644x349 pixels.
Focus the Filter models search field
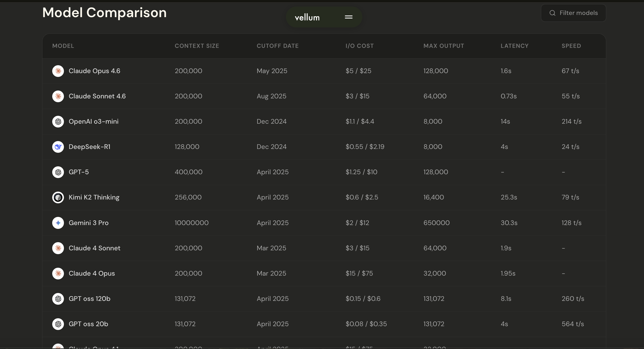[573, 13]
